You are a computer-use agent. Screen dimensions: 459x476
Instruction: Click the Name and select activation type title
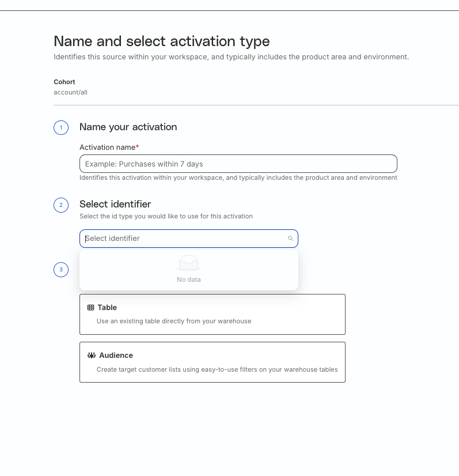click(x=162, y=41)
